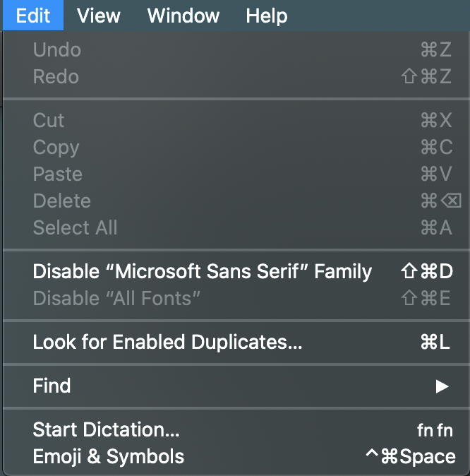Select the Paste menu item

pos(236,174)
